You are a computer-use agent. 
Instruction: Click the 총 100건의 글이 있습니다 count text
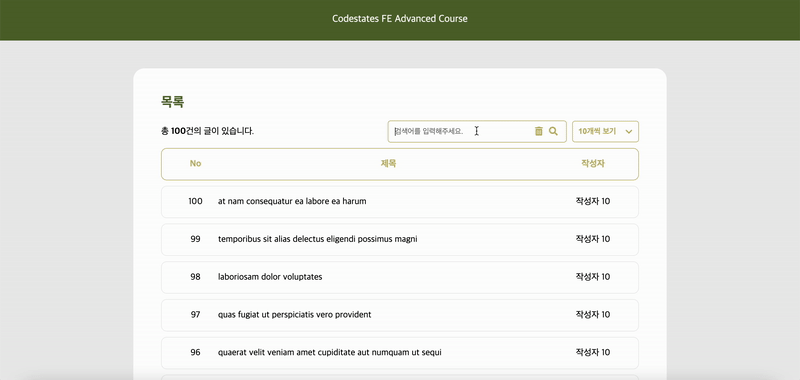(x=208, y=131)
